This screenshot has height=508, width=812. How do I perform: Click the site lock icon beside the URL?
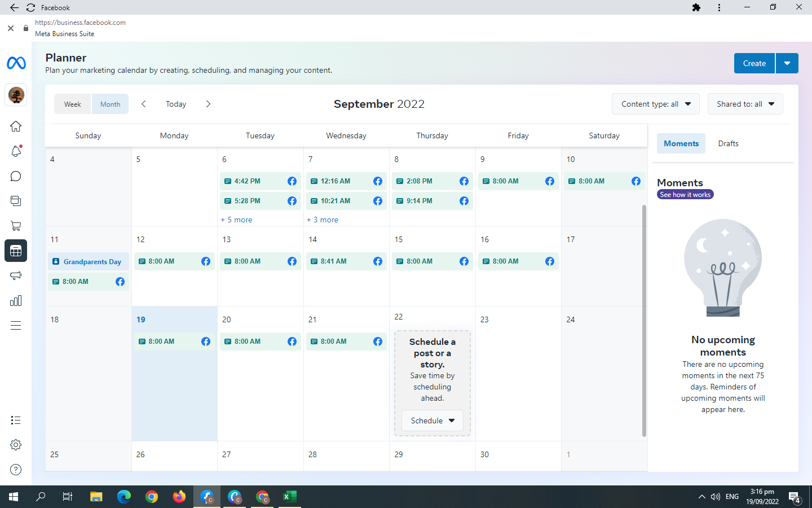point(26,28)
